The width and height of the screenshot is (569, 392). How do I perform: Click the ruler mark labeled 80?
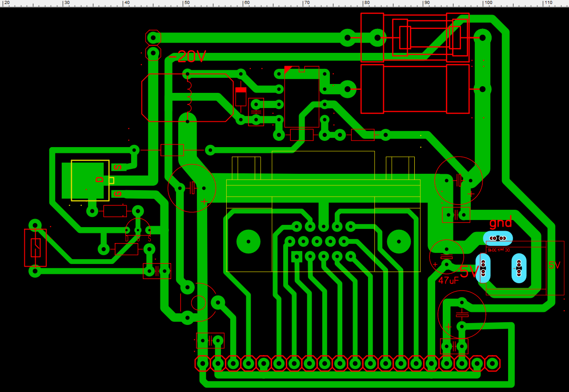pyautogui.click(x=366, y=3)
